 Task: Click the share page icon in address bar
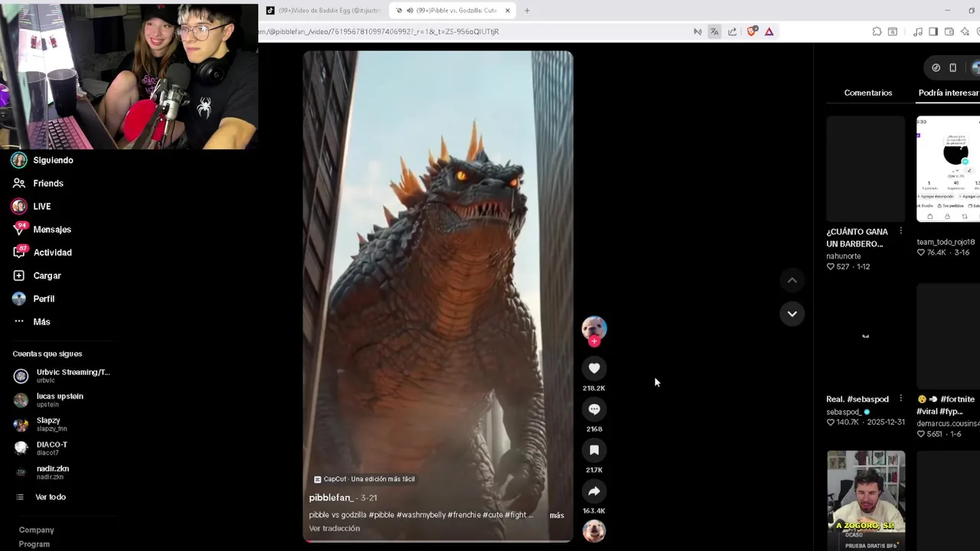coord(732,31)
